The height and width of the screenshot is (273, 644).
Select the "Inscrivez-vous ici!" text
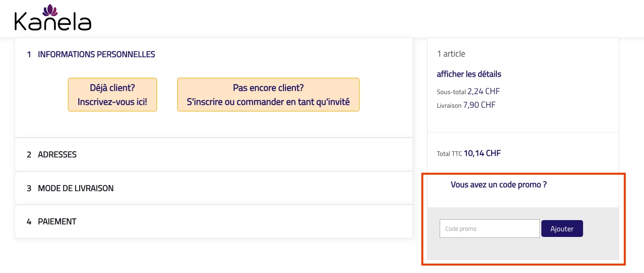click(x=112, y=102)
